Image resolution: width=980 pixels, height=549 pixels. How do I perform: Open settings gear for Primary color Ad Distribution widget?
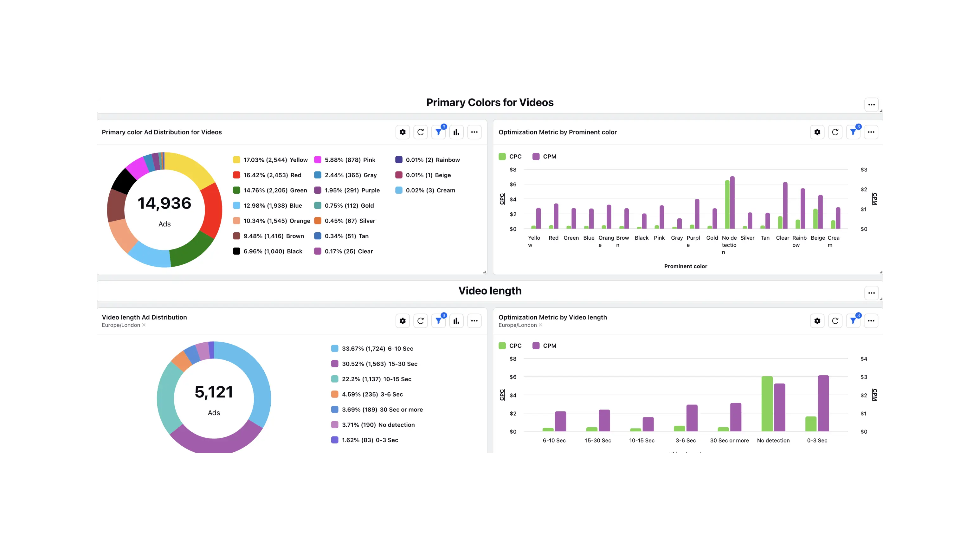click(403, 132)
